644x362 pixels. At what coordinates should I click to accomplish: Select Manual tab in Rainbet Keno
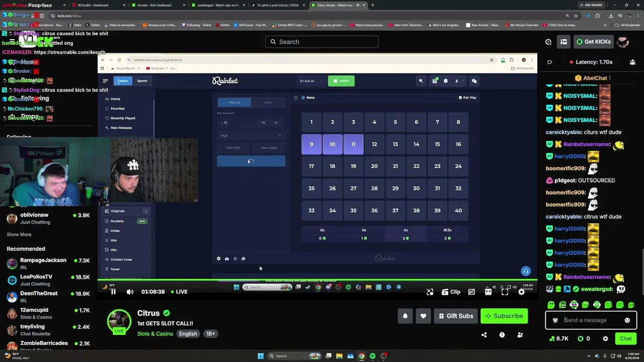click(x=234, y=103)
